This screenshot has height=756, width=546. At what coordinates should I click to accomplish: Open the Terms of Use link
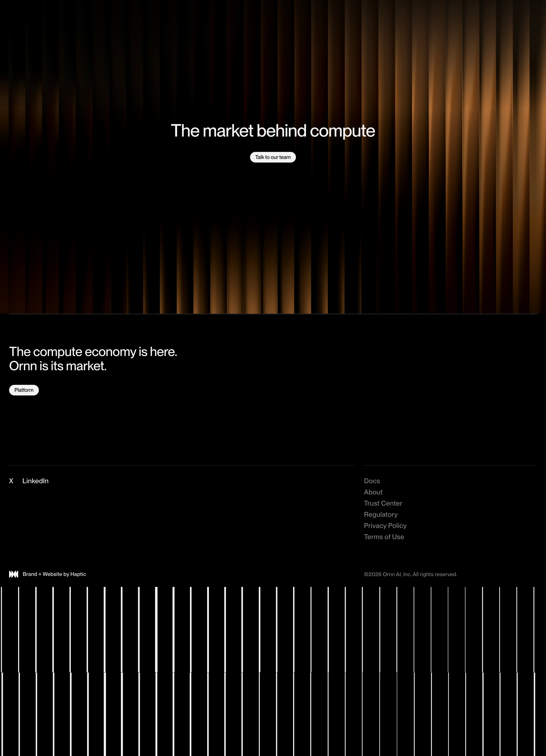pyautogui.click(x=384, y=537)
